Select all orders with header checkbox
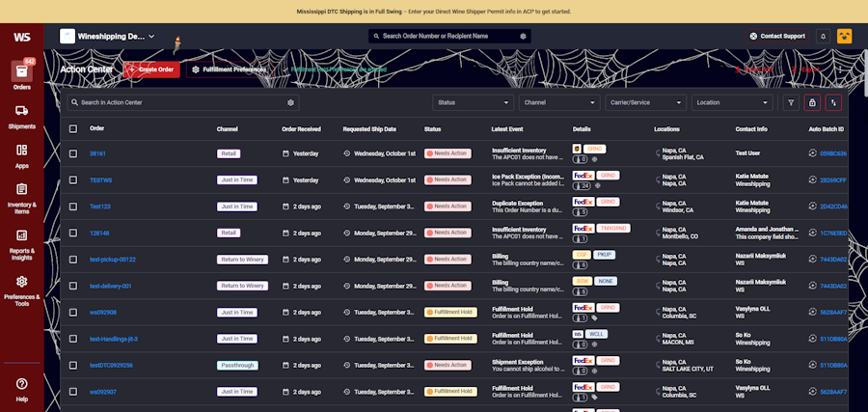Image resolution: width=868 pixels, height=412 pixels. 73,128
